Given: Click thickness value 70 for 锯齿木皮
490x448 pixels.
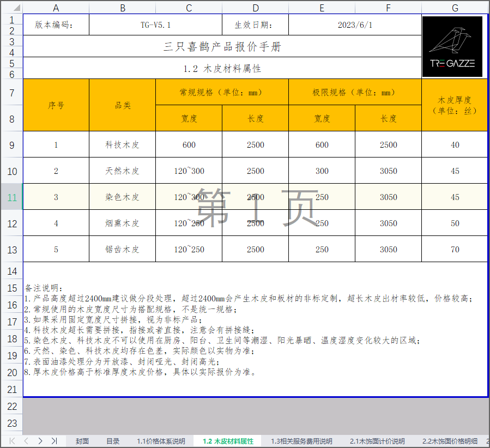Looking at the screenshot, I should click(455, 249).
